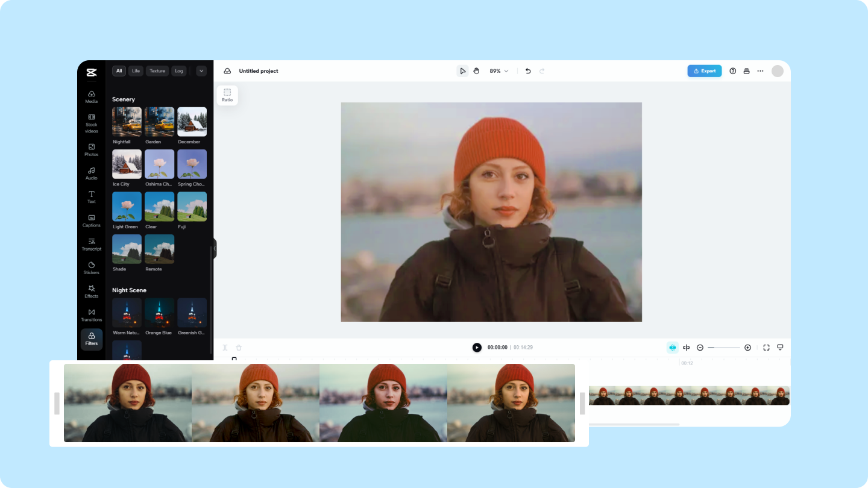The height and width of the screenshot is (488, 868).
Task: Click the align split icon beside snapping
Action: click(x=686, y=348)
